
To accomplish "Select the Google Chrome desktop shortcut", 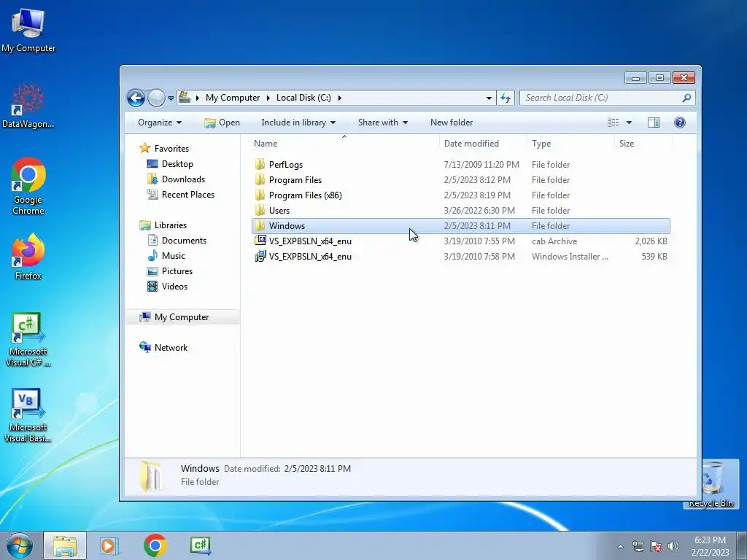I will pos(28,186).
